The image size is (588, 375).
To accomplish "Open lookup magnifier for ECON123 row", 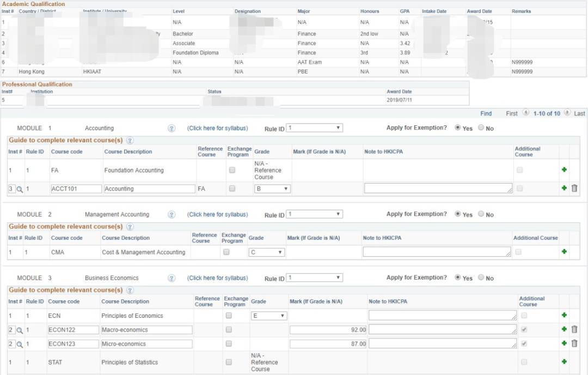I will pos(20,344).
